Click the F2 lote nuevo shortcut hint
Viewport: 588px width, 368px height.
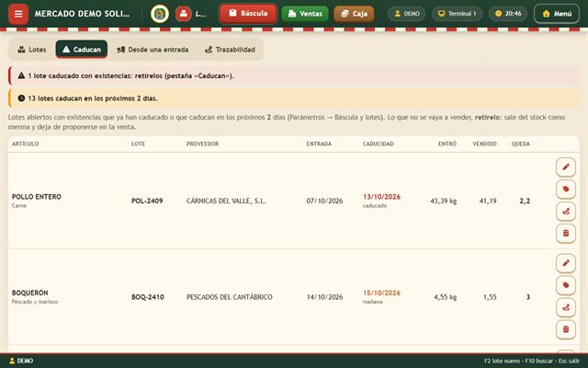pyautogui.click(x=502, y=361)
